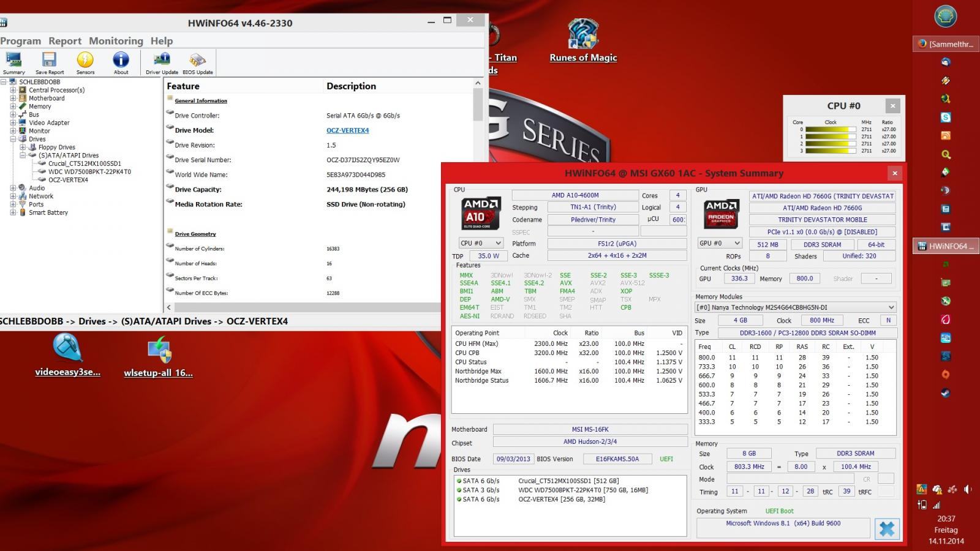
Task: Click the BIOS Date 09/03/2013 field
Action: pyautogui.click(x=513, y=459)
